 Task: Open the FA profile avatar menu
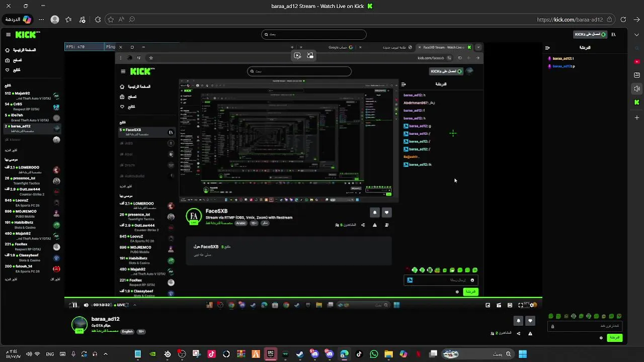pyautogui.click(x=613, y=34)
